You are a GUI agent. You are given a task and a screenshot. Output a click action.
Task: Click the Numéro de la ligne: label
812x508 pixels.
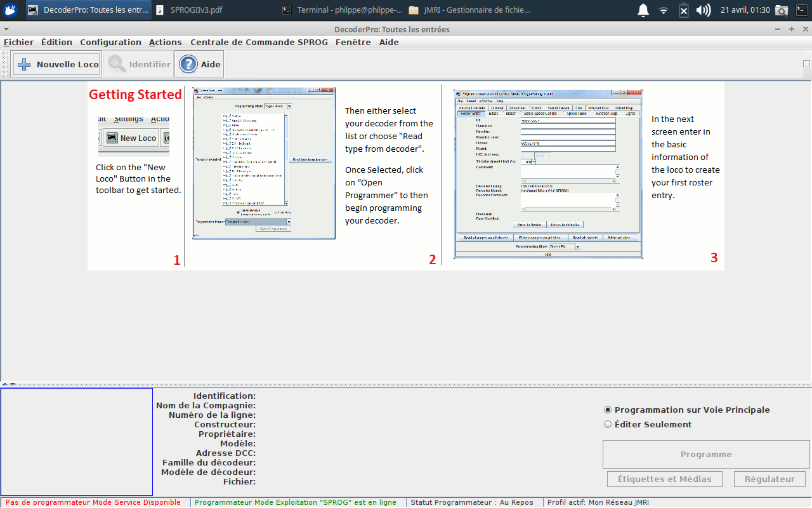212,415
